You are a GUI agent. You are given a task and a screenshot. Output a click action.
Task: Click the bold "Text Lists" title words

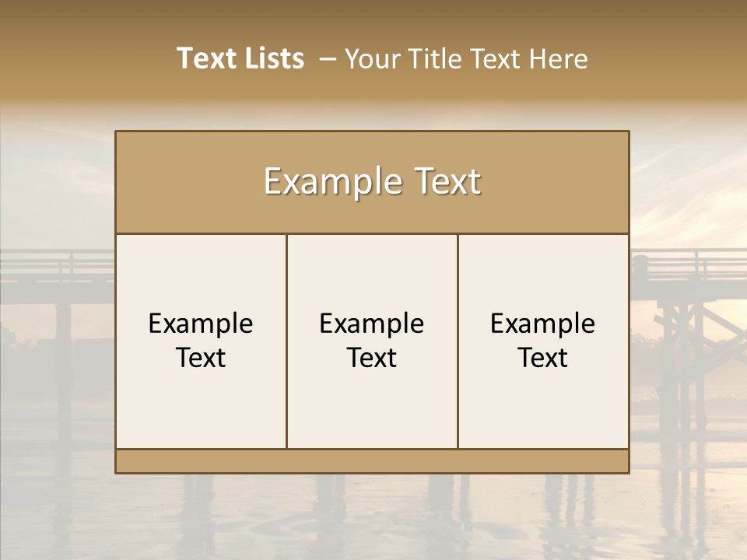pos(240,58)
